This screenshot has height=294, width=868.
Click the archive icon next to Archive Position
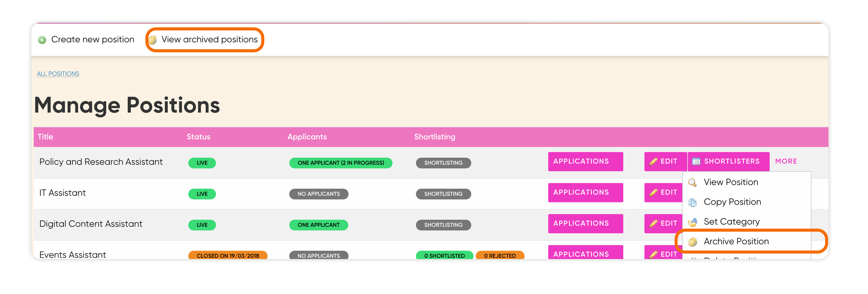[693, 242]
